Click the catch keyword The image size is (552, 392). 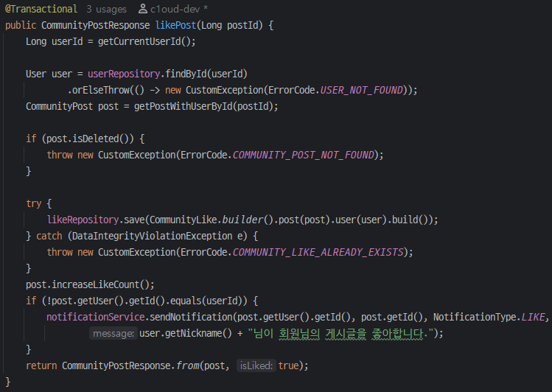click(x=49, y=236)
